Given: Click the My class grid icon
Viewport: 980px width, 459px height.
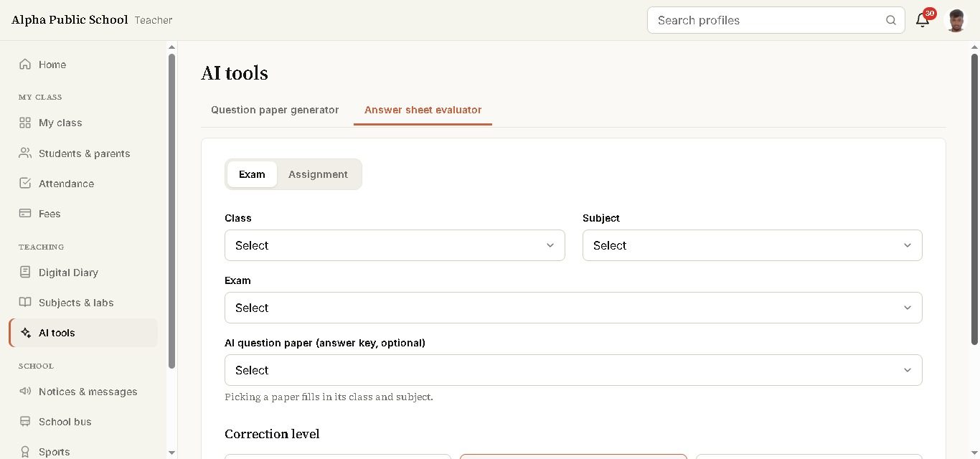Looking at the screenshot, I should point(25,123).
